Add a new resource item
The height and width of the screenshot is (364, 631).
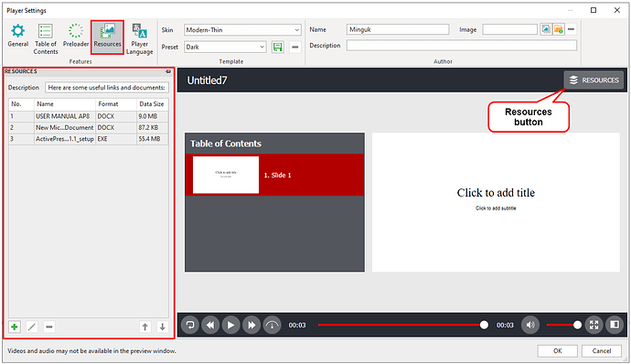click(15, 327)
